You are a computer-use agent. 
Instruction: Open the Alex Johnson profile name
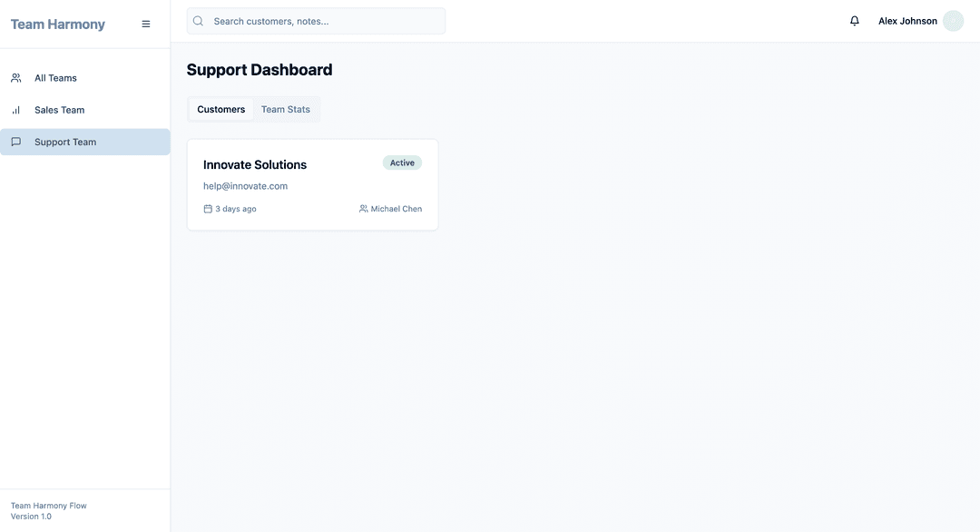[907, 21]
